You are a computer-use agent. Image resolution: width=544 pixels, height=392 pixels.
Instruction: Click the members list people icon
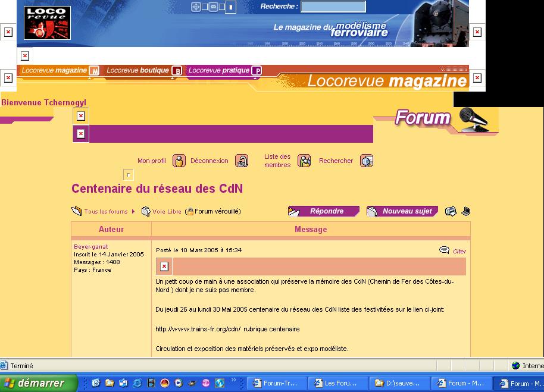point(304,161)
